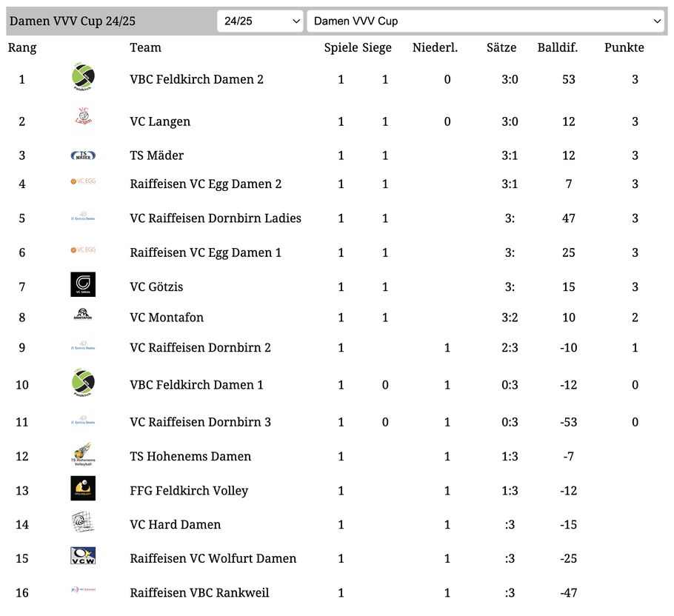Open the Damen VVV Cup competition dropdown
The height and width of the screenshot is (616, 674).
point(486,21)
